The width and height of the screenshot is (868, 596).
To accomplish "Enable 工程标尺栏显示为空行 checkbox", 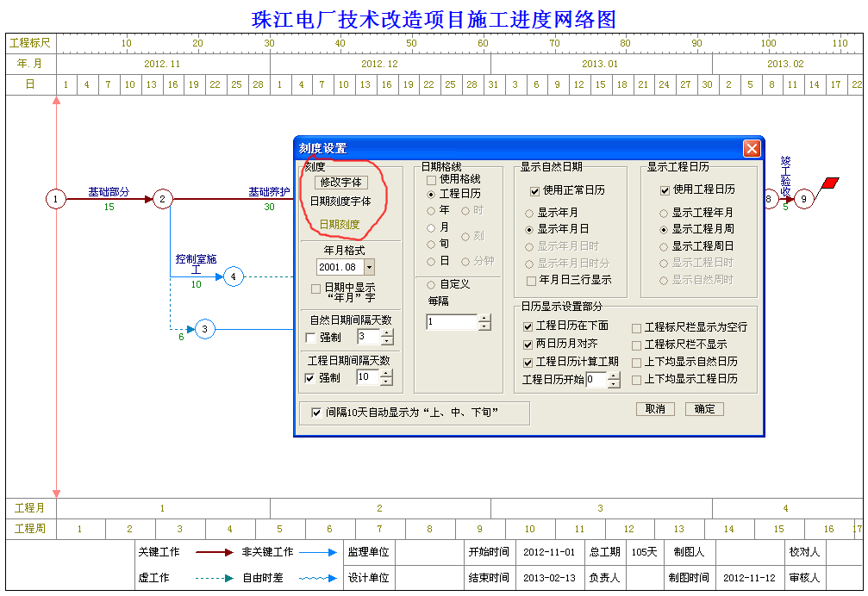I will click(x=637, y=328).
